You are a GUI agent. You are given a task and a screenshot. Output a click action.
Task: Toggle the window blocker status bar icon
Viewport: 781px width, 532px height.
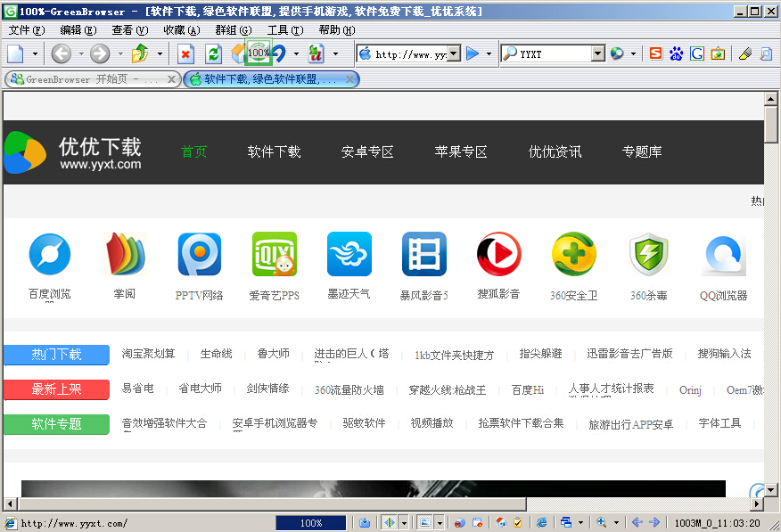pyautogui.click(x=477, y=522)
